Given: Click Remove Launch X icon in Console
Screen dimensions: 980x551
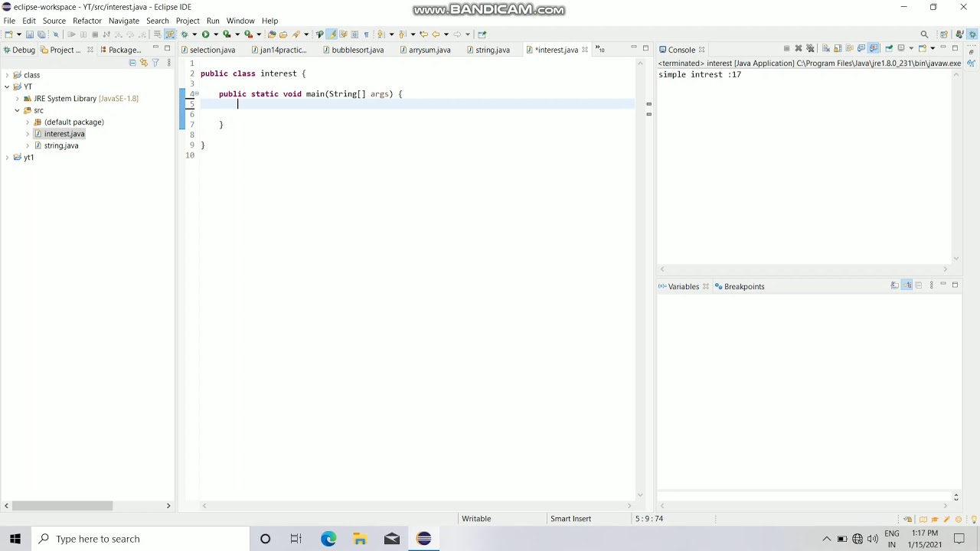Looking at the screenshot, I should click(799, 49).
